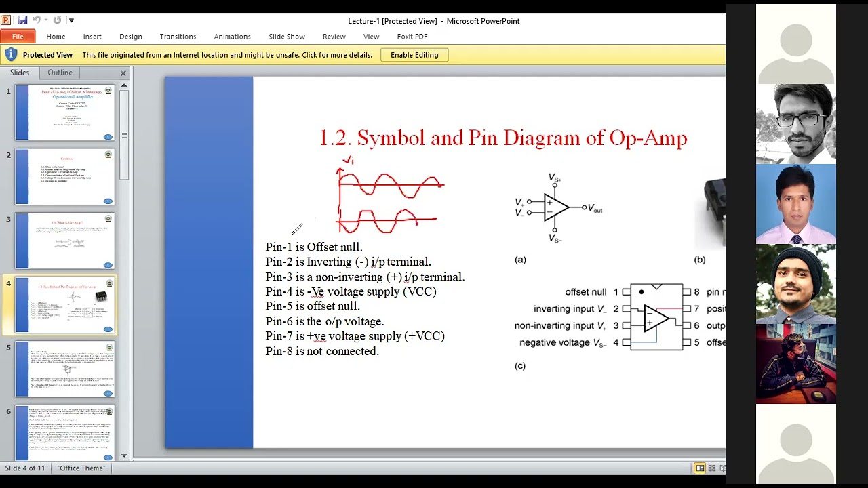This screenshot has height=488, width=868.
Task: Click the text 'Pin-5 is offset null.'
Action: click(x=313, y=307)
